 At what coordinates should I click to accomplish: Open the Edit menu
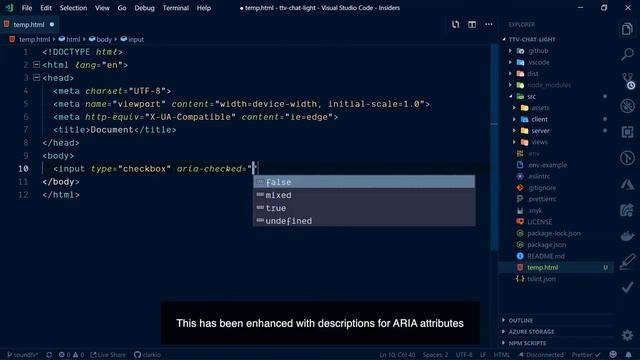[46, 8]
